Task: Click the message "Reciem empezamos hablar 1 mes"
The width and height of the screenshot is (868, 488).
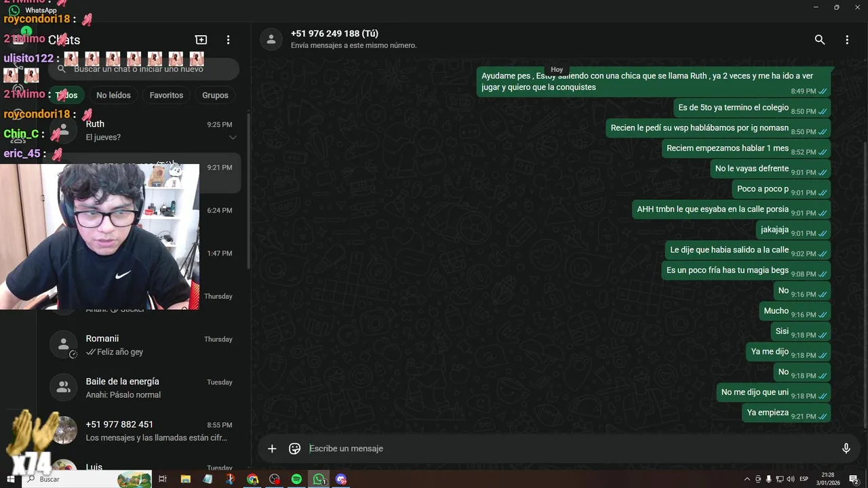Action: [x=746, y=148]
